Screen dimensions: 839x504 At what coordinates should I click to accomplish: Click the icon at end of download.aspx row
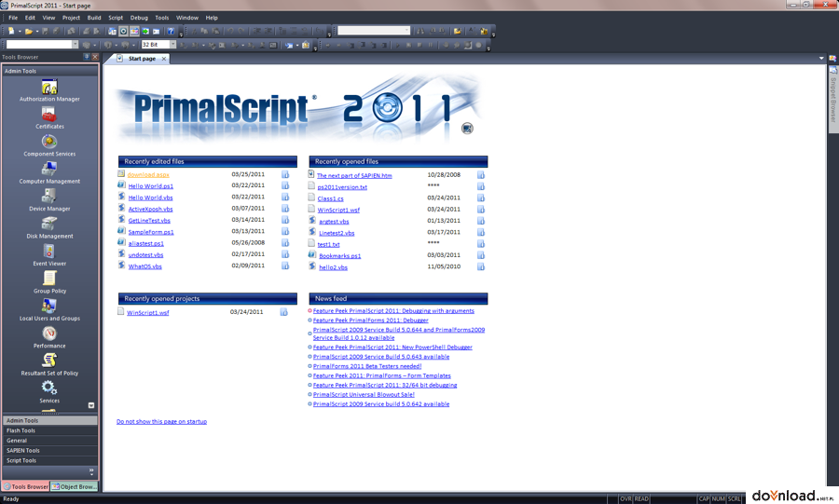tap(285, 174)
